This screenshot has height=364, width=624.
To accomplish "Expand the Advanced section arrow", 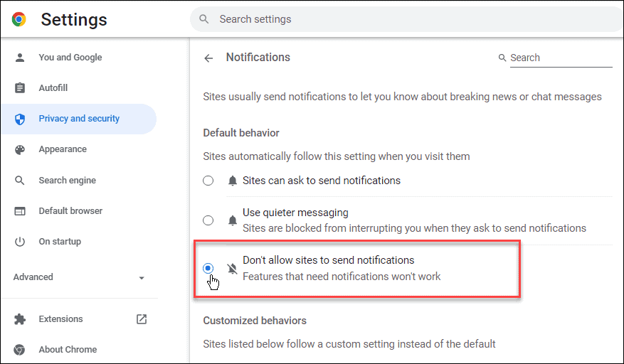I will point(142,278).
